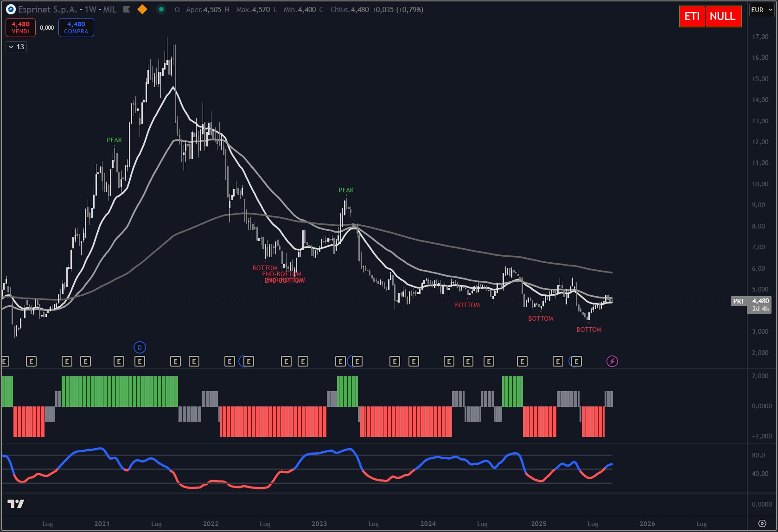
Task: Click the purple lightning bolt event icon
Action: (x=612, y=361)
